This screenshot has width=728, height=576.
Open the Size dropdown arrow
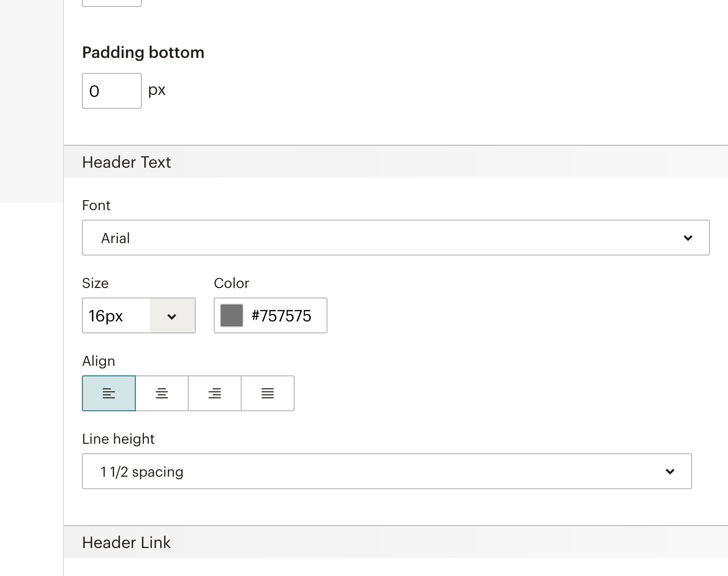172,316
